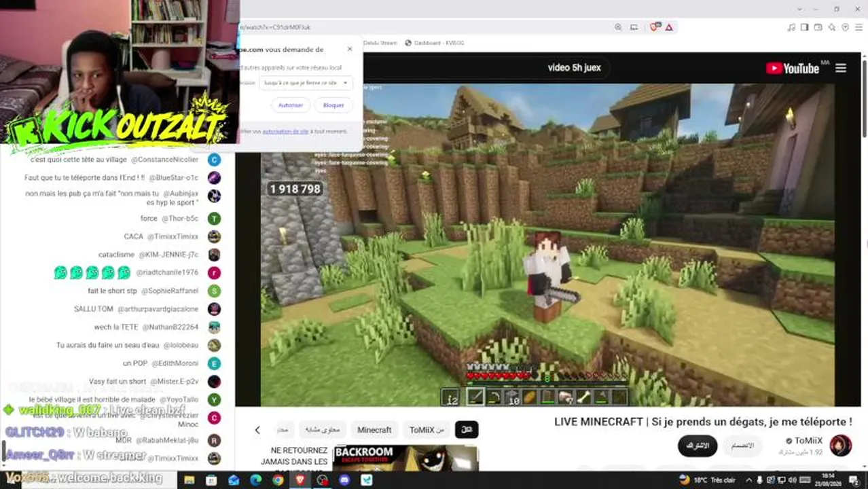868x489 pixels.
Task: Click the 'force' chat message
Action: [149, 219]
